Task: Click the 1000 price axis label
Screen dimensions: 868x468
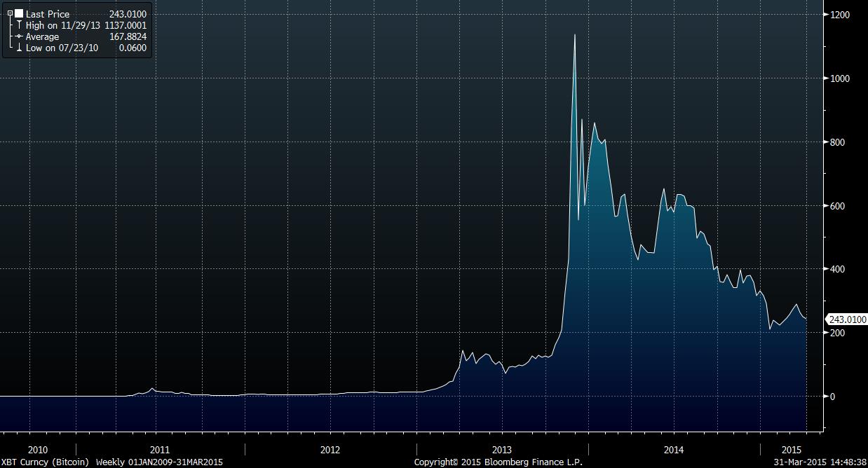Action: tap(840, 78)
